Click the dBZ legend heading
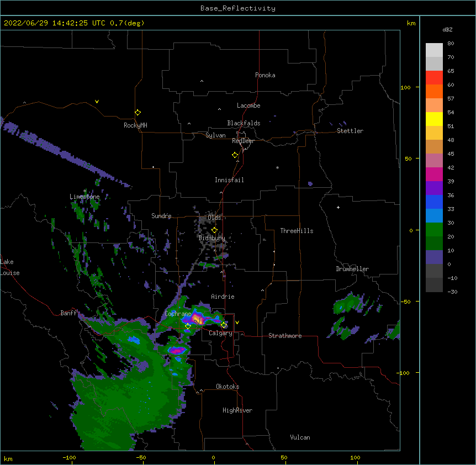This screenshot has width=476, height=465. (447, 29)
